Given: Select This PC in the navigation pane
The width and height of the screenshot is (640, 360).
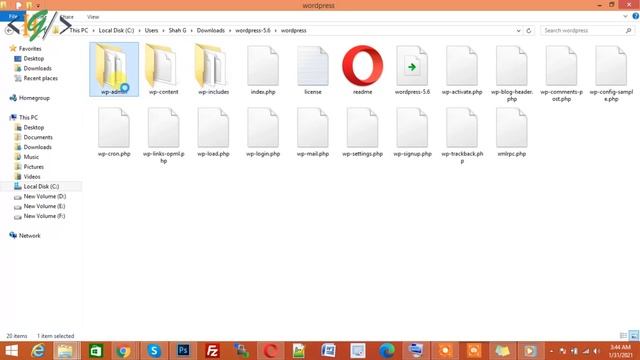Looking at the screenshot, I should pos(28,118).
